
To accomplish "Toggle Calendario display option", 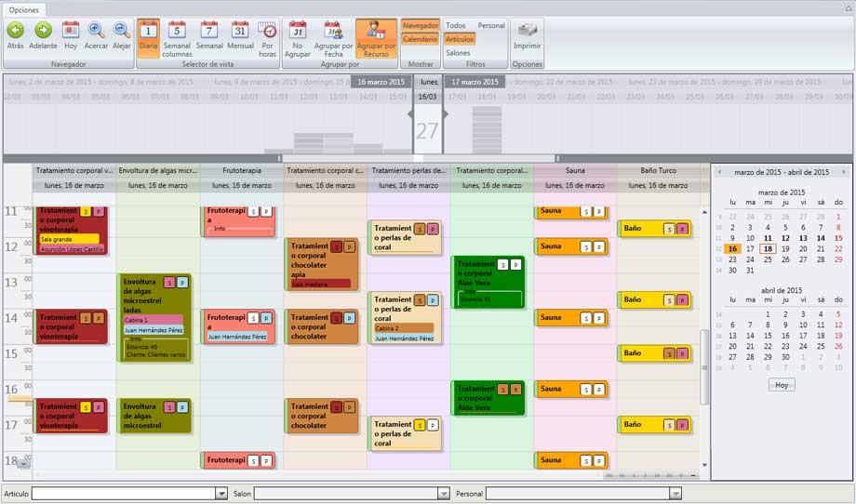I will pyautogui.click(x=420, y=39).
